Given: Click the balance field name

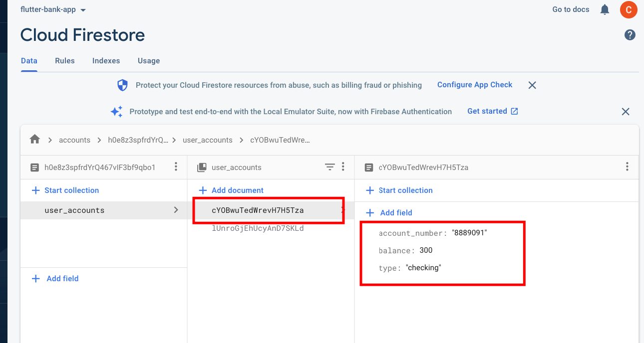Looking at the screenshot, I should [397, 251].
